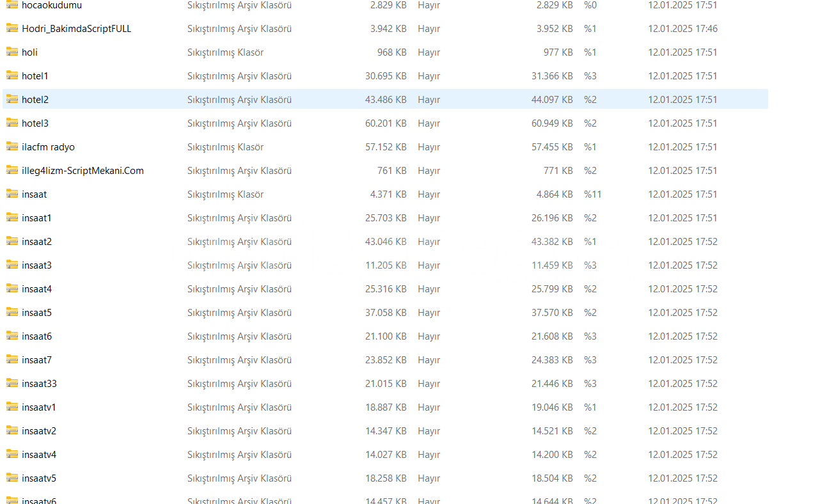Click the insaat6 file name
This screenshot has height=504, width=820.
pyautogui.click(x=36, y=336)
